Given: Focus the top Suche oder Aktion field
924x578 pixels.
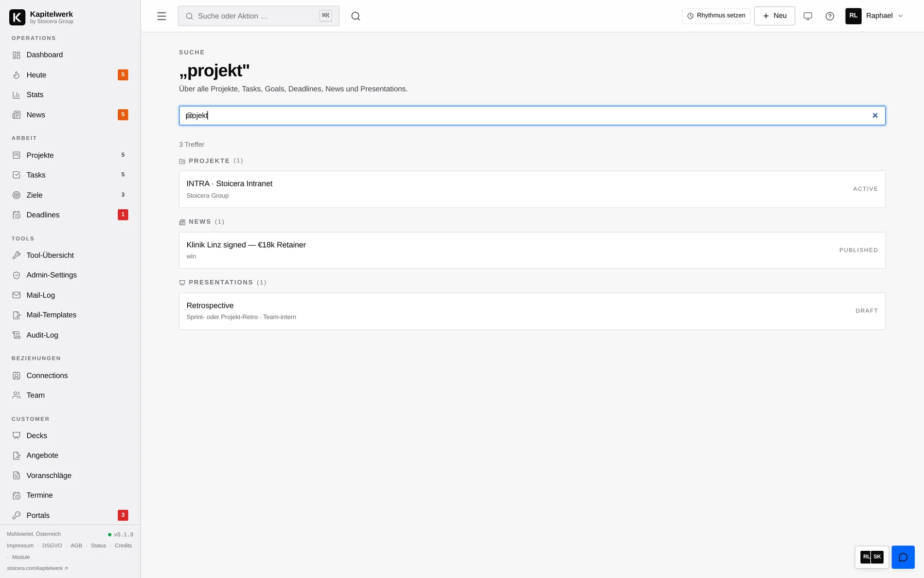Looking at the screenshot, I should (x=258, y=16).
